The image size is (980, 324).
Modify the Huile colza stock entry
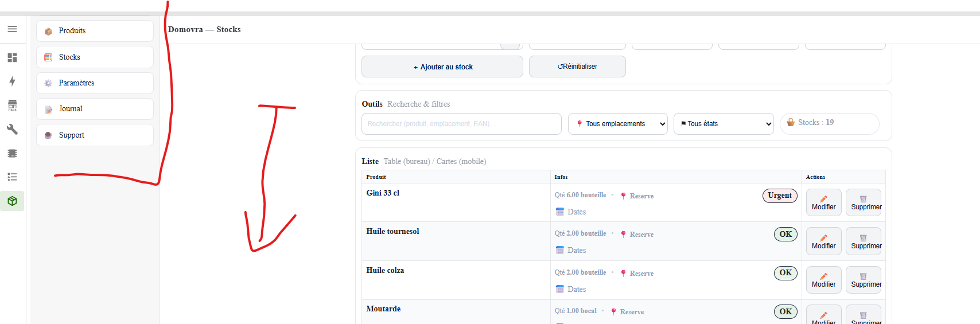click(x=824, y=280)
